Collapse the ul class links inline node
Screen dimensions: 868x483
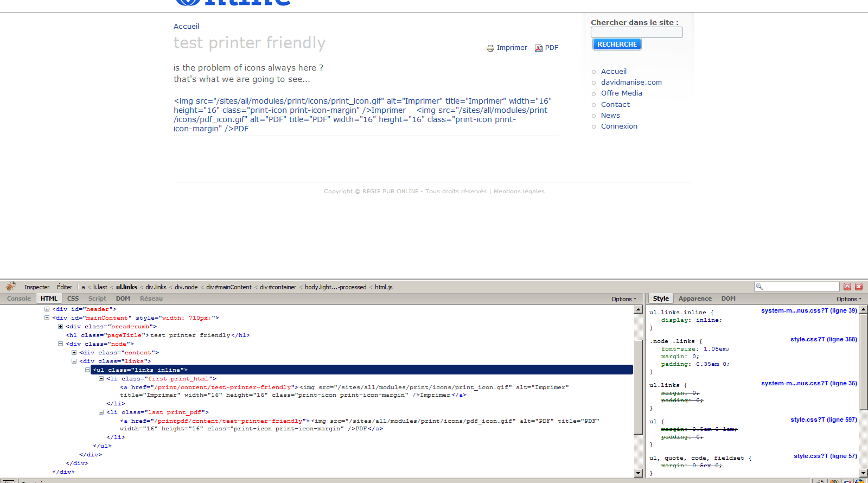[87, 370]
